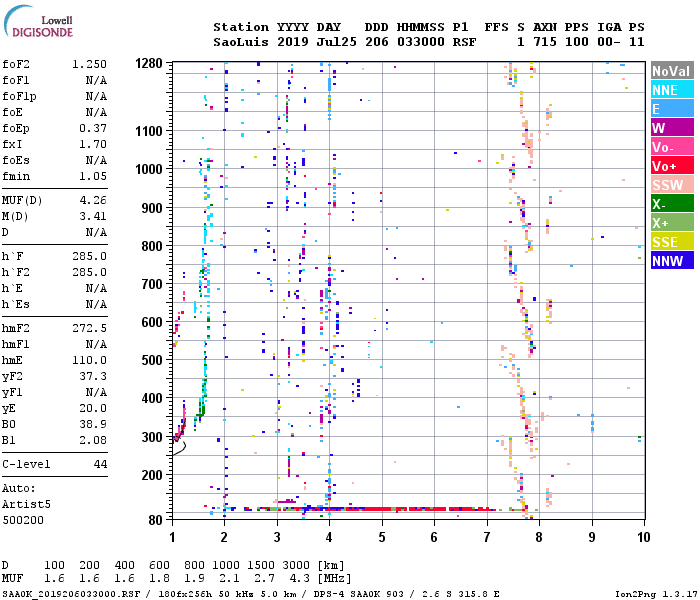Screen dimensions: 700x600
Task: Click the RSF format label in header
Action: click(x=464, y=42)
